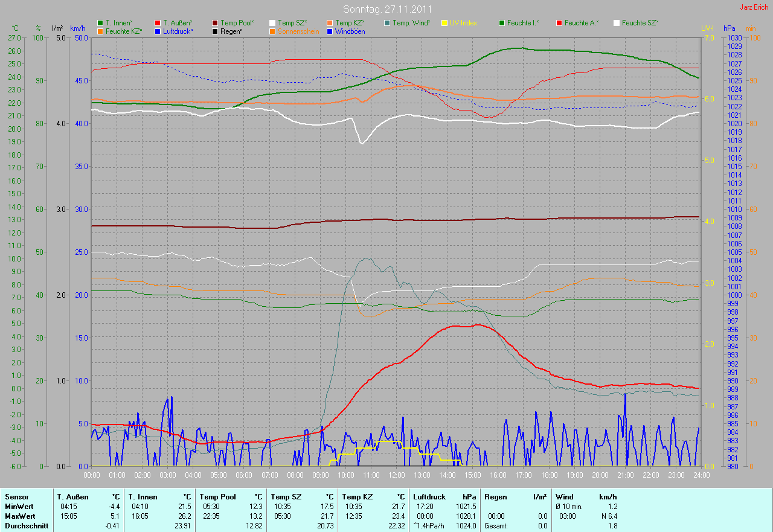Viewport: 773px width, 532px height.
Task: Click the red Feuchte A. legend square
Action: [559, 23]
